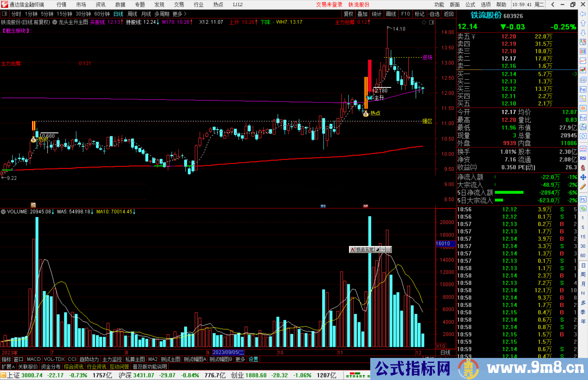Toggle the moon icon on the IME bar
Screen dimensions: 588x380
[x=378, y=250]
